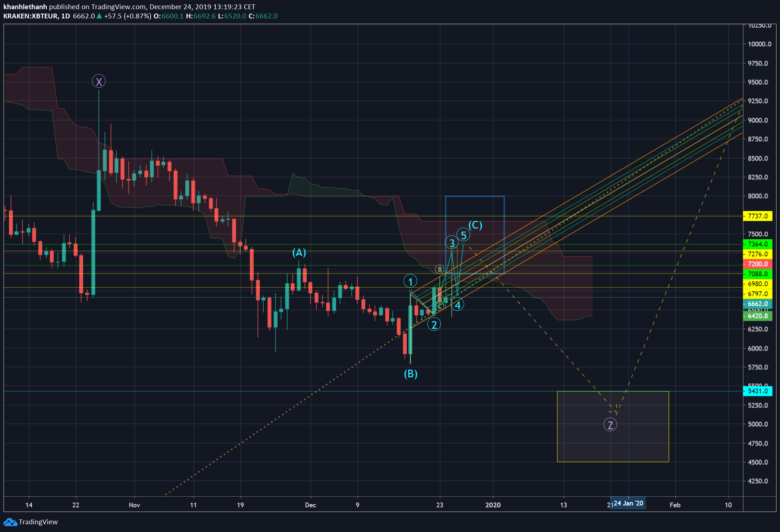Click the circled 1 wave marker
Image resolution: width=780 pixels, height=532 pixels.
(410, 282)
